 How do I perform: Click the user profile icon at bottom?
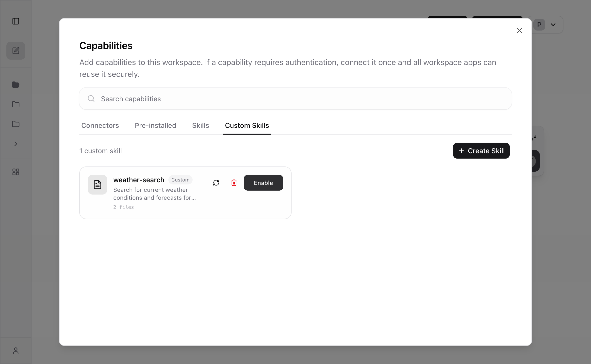coord(16,351)
